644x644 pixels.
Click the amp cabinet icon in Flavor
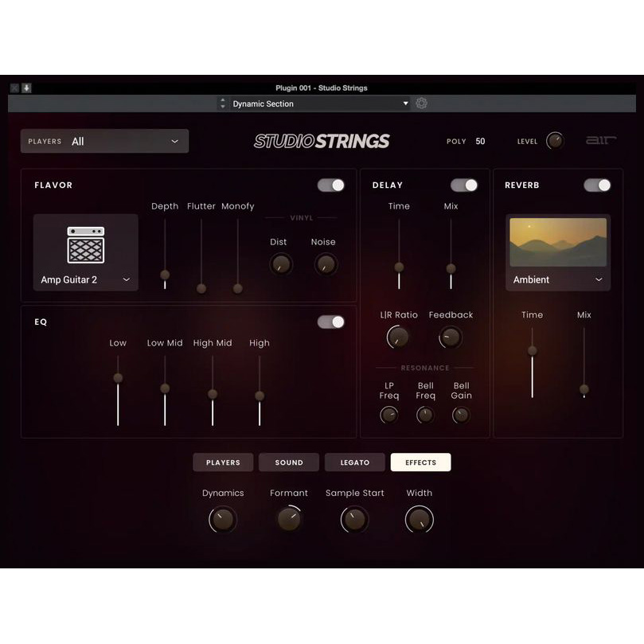point(86,245)
